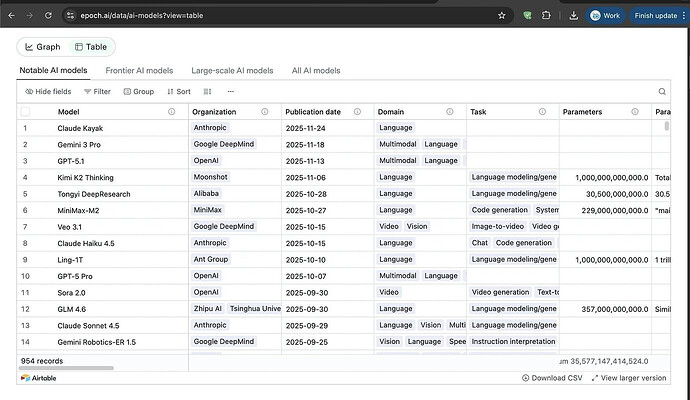Open the Large-scale AI models tab
The image size is (690, 400).
232,71
